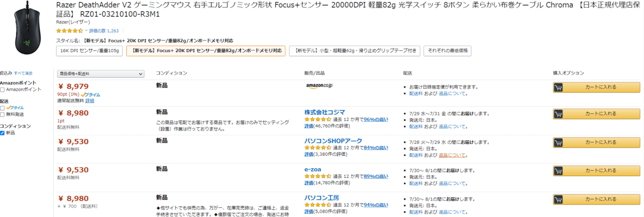Click the Prime badge in the ¥8,979 offer
Image resolution: width=644 pixels, height=217 pixels.
(91, 94)
